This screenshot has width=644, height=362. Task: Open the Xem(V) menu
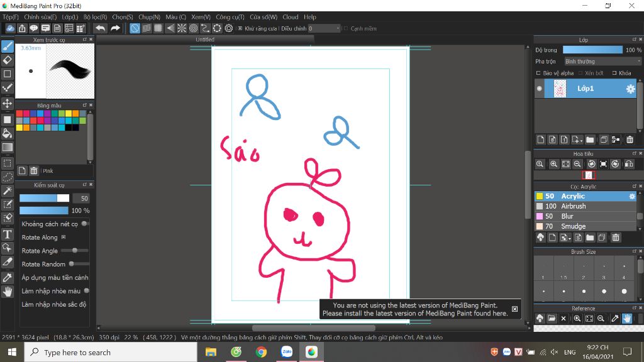(x=201, y=17)
